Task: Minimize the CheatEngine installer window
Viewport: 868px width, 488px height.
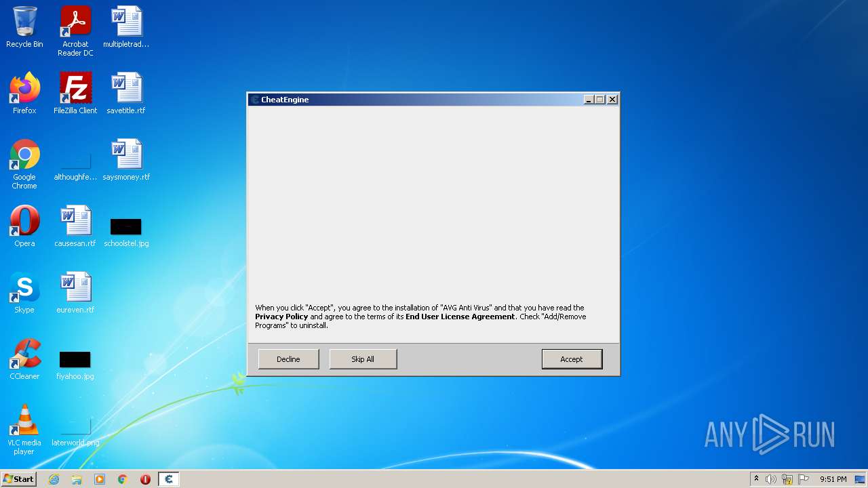Action: (589, 100)
